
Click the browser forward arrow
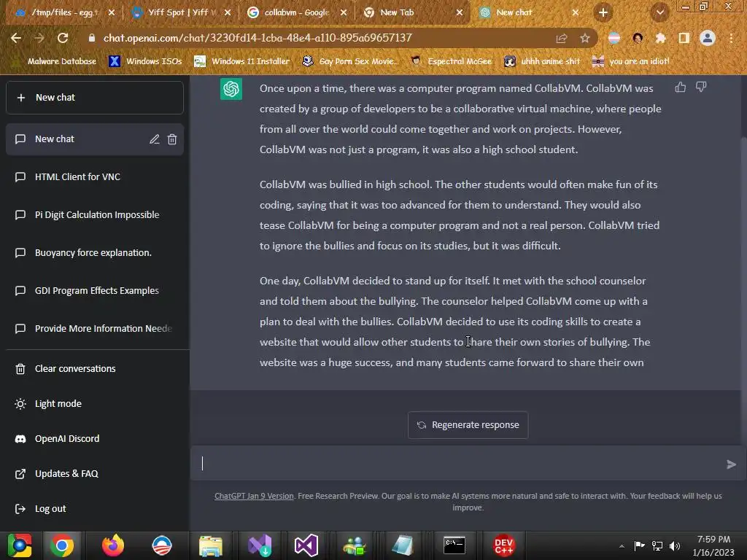pos(39,38)
